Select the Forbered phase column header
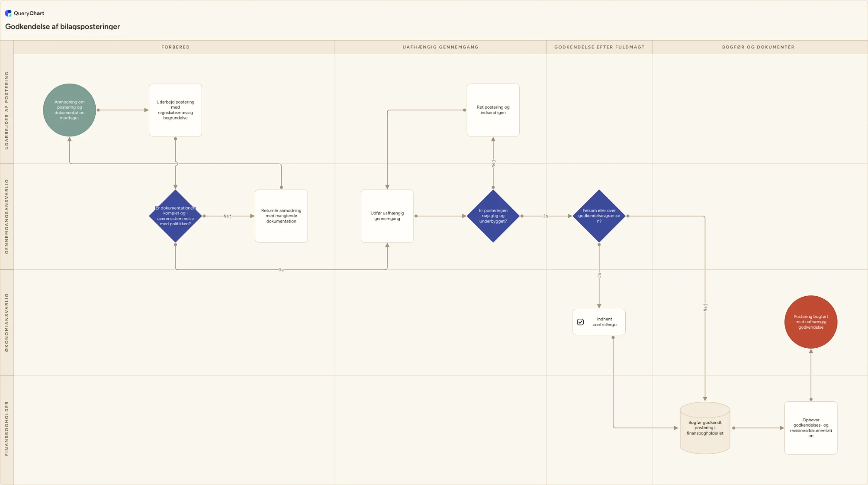868x485 pixels. pos(175,47)
